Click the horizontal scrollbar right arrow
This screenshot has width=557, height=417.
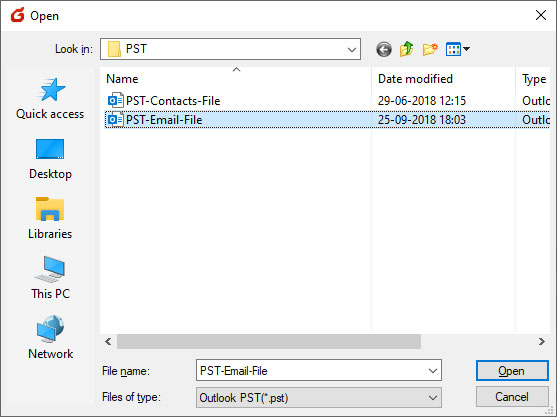[x=541, y=342]
